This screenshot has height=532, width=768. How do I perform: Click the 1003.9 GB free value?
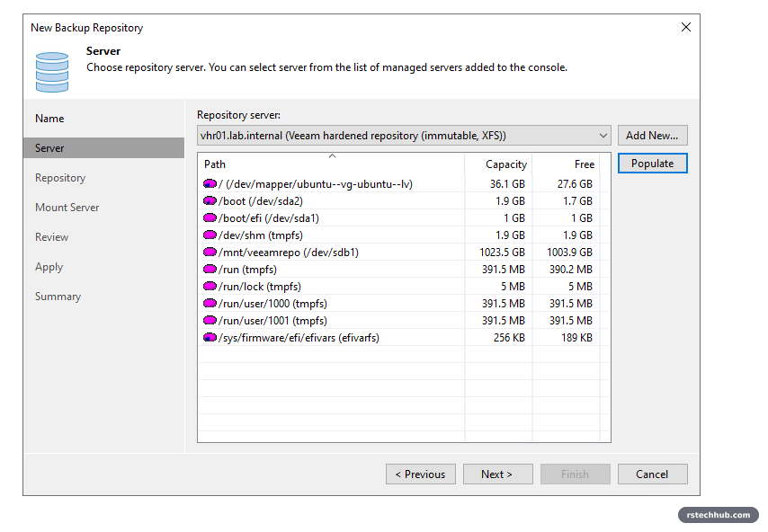(569, 252)
